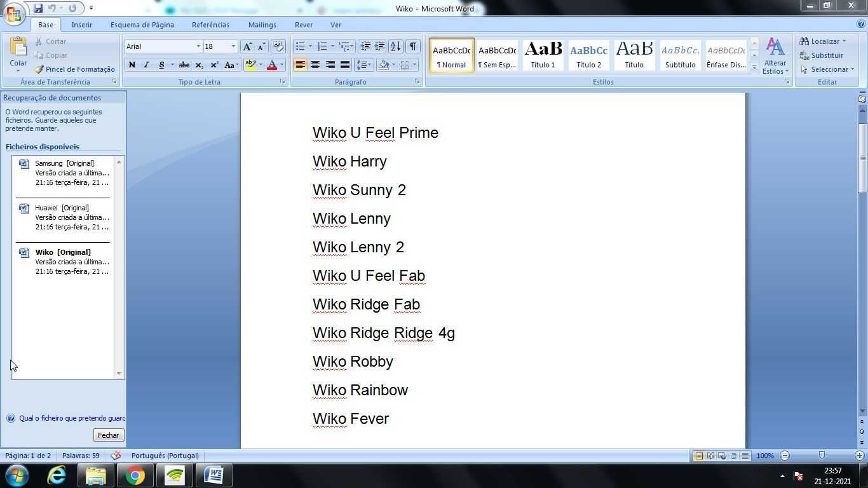Click the Undo arrow in Quick Access toolbar
This screenshot has height=488, width=868.
(52, 8)
